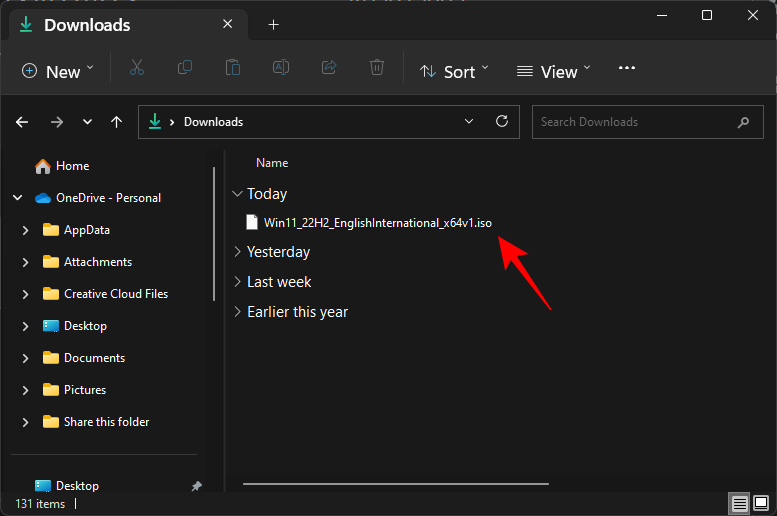Open recent locations dropdown arrow

click(x=87, y=122)
